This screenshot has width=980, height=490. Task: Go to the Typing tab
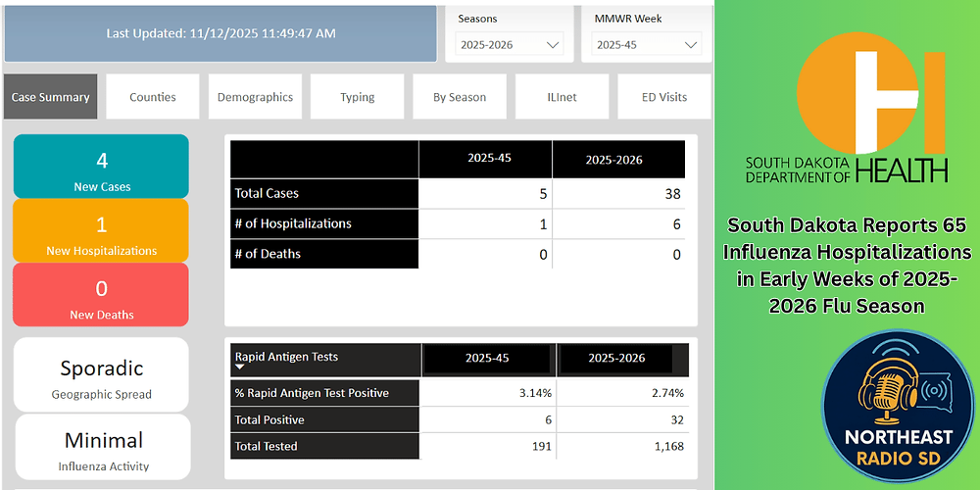coord(358,97)
